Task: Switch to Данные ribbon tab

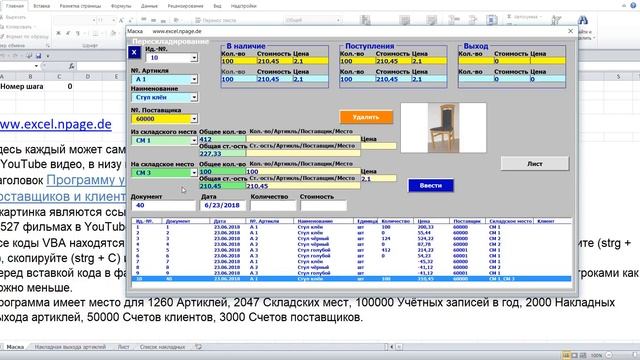Action: click(149, 6)
